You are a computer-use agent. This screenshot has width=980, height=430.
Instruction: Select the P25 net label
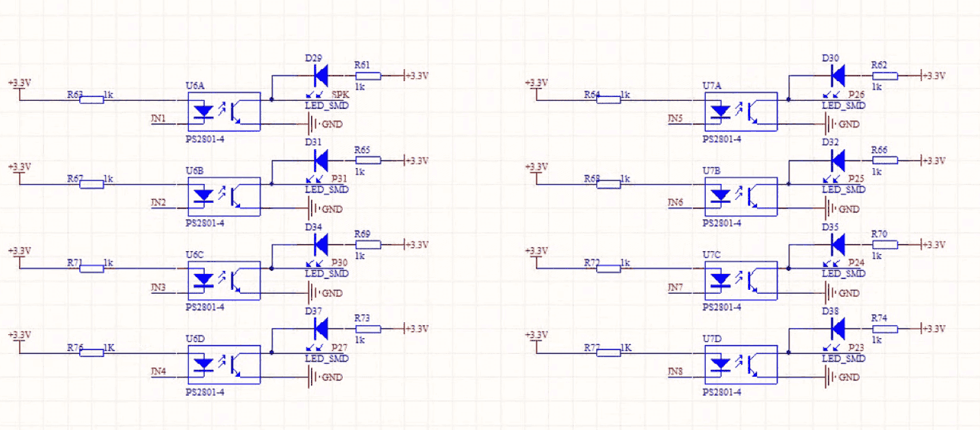(856, 179)
